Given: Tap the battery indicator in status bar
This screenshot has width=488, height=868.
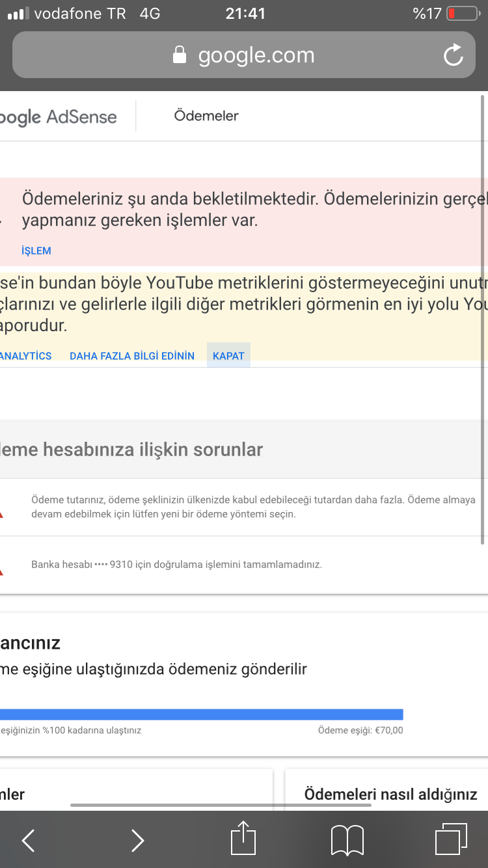Looking at the screenshot, I should pyautogui.click(x=463, y=14).
